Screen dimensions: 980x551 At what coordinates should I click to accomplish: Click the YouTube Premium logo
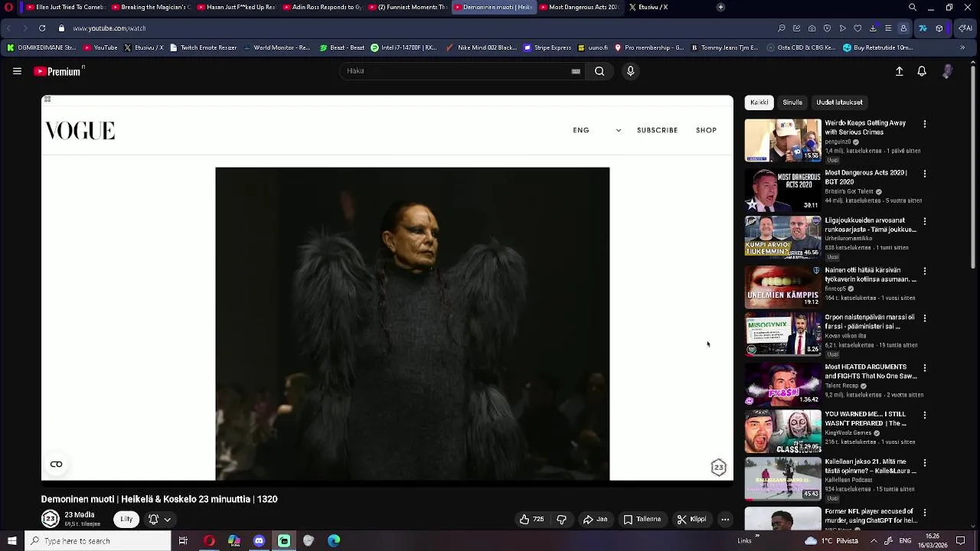tap(59, 71)
